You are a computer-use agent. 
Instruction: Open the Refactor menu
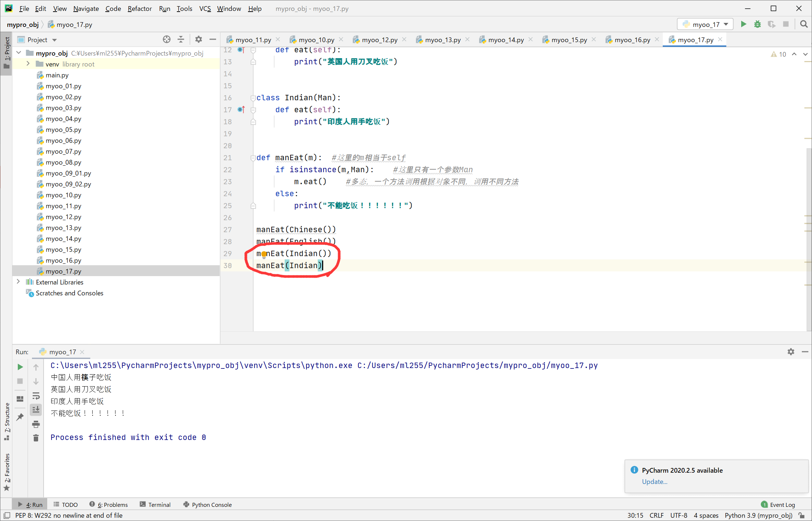pos(139,8)
